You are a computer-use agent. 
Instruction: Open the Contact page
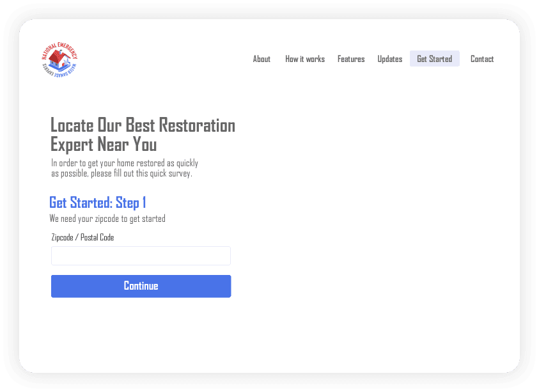[481, 59]
